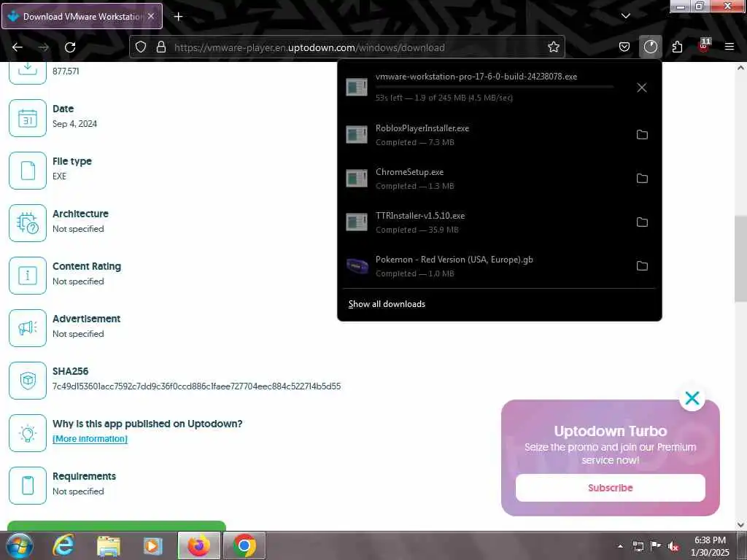The image size is (747, 560).
Task: Click the SHA256 shield icon
Action: (28, 381)
